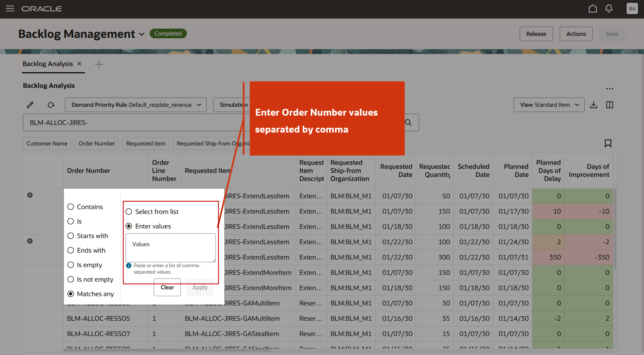Click the Completed status badge
Image resolution: width=644 pixels, height=355 pixels.
pos(168,33)
